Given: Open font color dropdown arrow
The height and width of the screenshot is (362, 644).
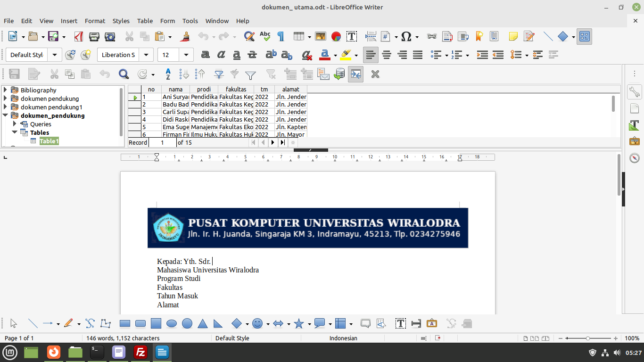Looking at the screenshot, I should click(x=335, y=55).
